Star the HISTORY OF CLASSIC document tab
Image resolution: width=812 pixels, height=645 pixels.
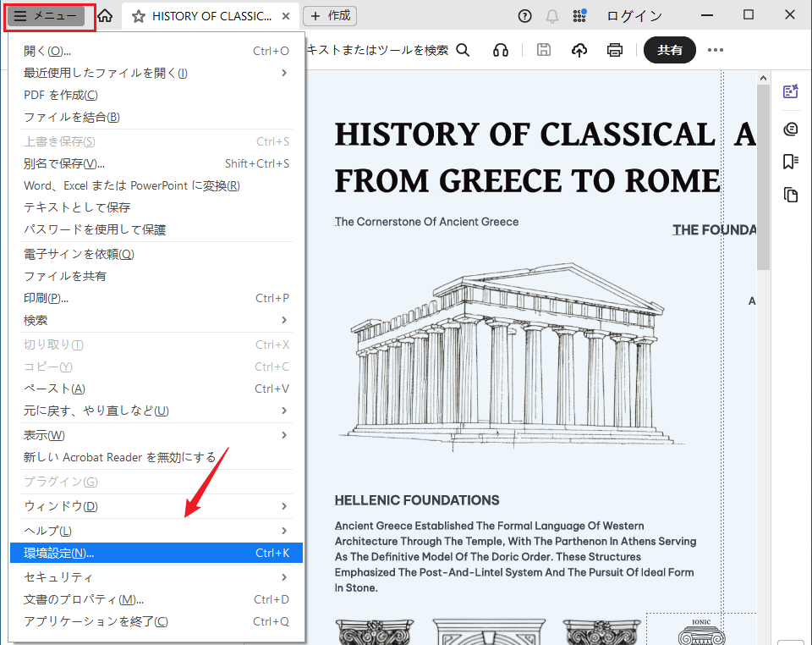(x=138, y=17)
